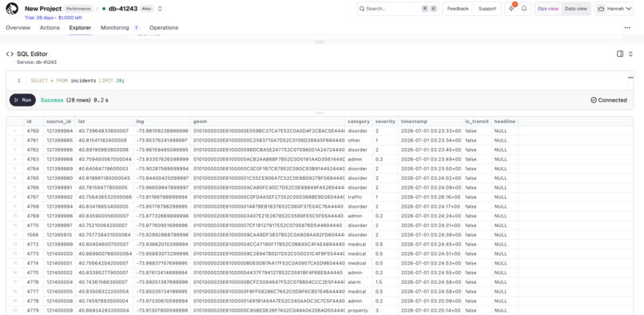Open the three-dot more options menu
Viewport: 644px width, 315px height.
pos(627,27)
